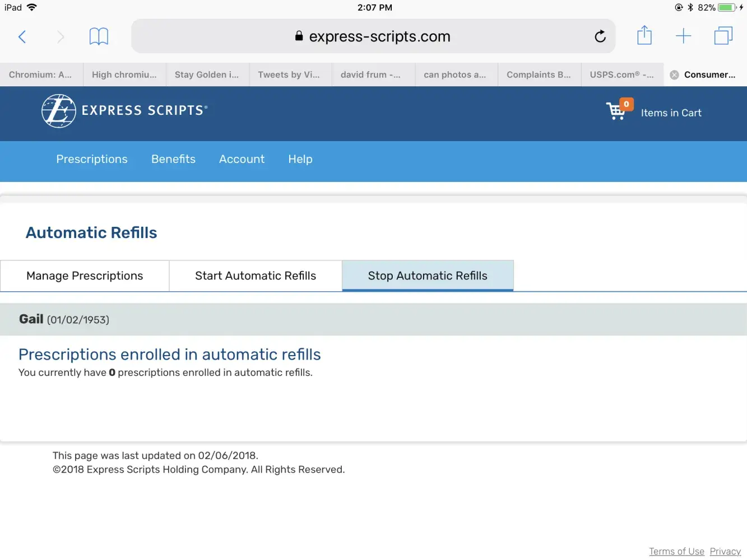Click the Express Scripts logo
Screen dimensions: 747x560
point(124,110)
